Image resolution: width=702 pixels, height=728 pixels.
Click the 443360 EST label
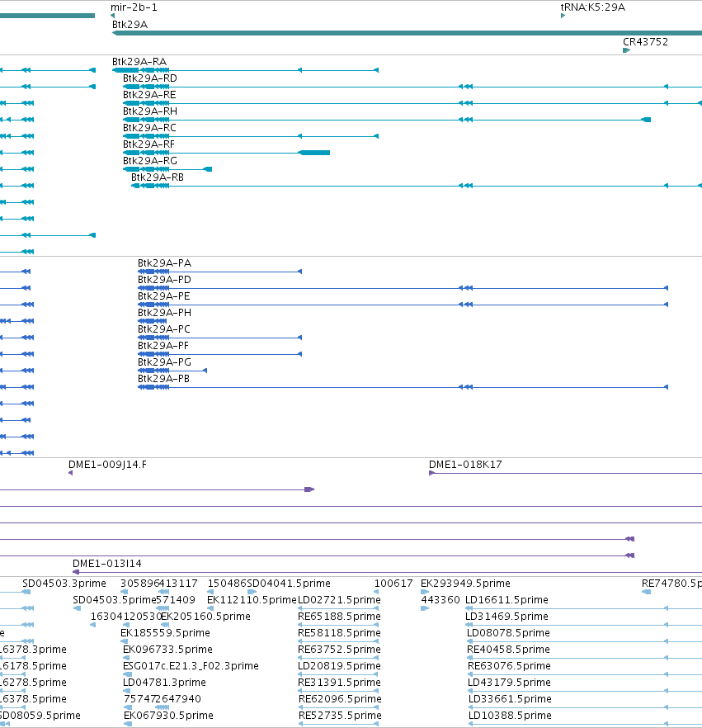point(441,600)
